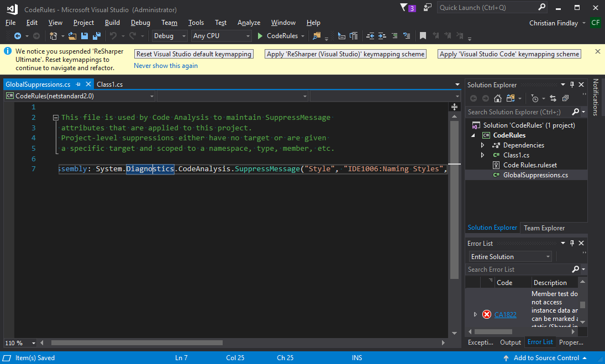Collapse the CodeRules project node

[474, 135]
